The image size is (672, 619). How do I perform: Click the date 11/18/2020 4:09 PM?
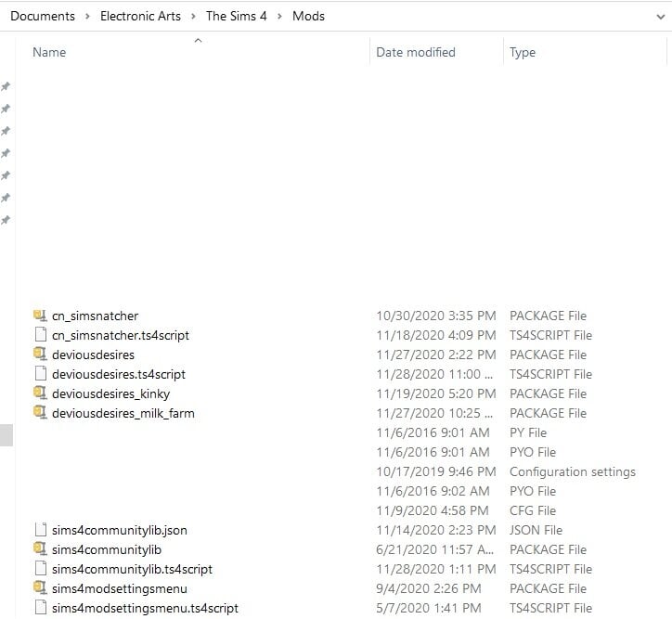click(x=436, y=335)
